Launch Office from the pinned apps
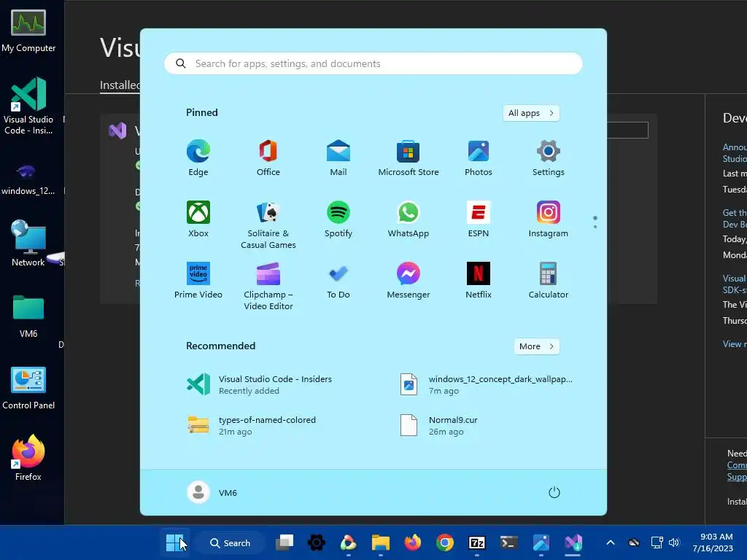The width and height of the screenshot is (747, 560). (x=268, y=158)
